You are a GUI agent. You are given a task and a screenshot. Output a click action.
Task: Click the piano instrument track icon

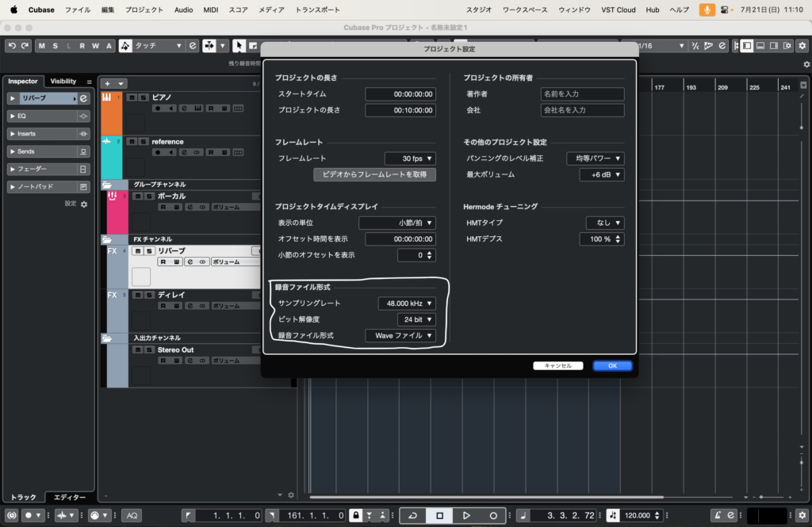click(106, 97)
